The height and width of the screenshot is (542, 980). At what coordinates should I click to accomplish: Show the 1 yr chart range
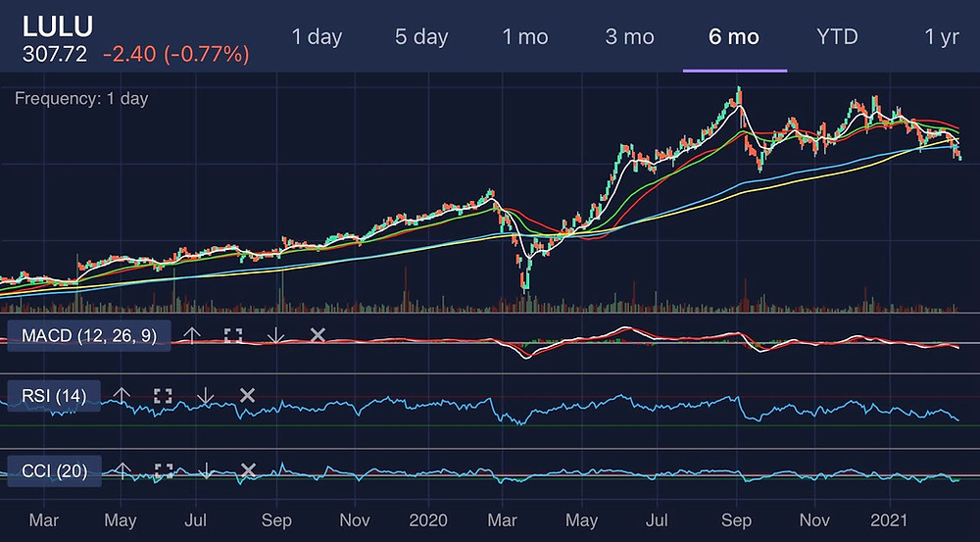[x=941, y=37]
